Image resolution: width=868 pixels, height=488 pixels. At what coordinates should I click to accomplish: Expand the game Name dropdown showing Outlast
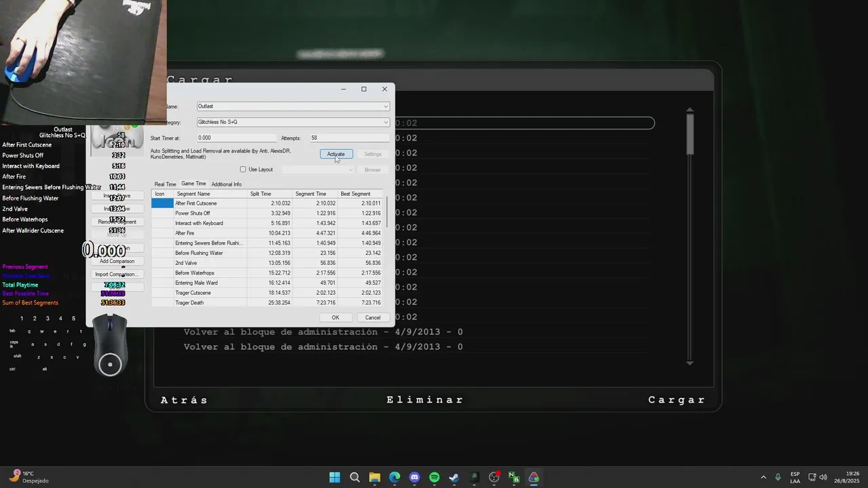click(x=293, y=106)
